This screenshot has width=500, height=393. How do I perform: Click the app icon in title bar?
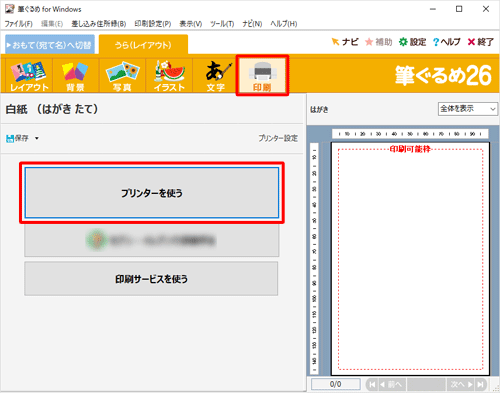[10, 9]
